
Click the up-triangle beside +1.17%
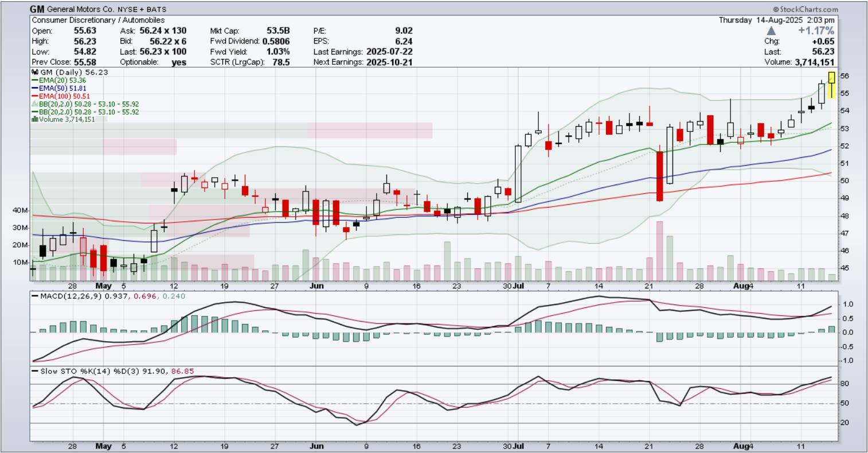pyautogui.click(x=772, y=30)
